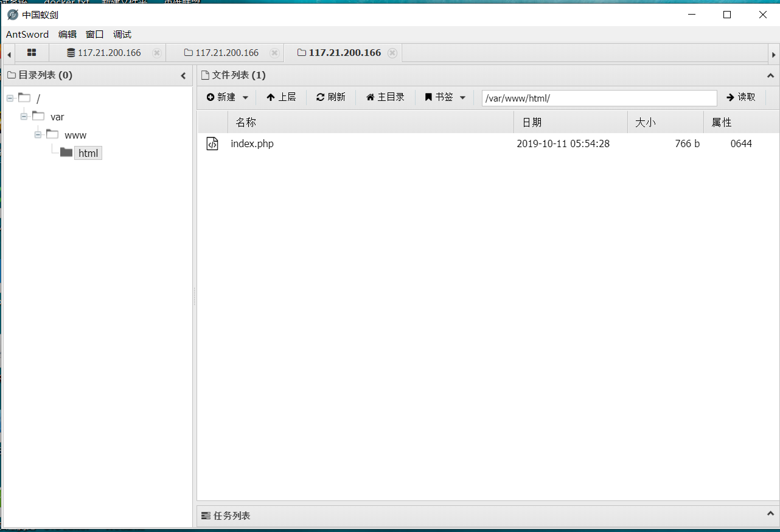Expand the 任务列表 panel with the chevron

[x=770, y=514]
